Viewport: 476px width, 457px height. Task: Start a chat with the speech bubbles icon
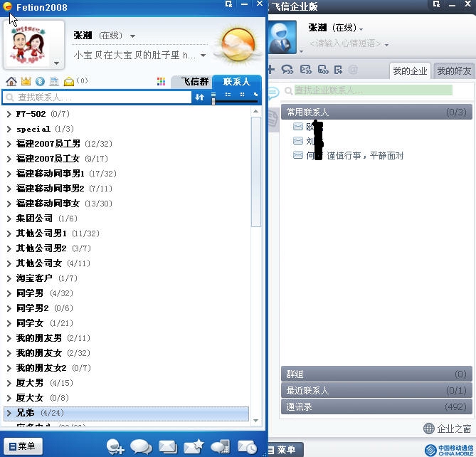pos(141,446)
